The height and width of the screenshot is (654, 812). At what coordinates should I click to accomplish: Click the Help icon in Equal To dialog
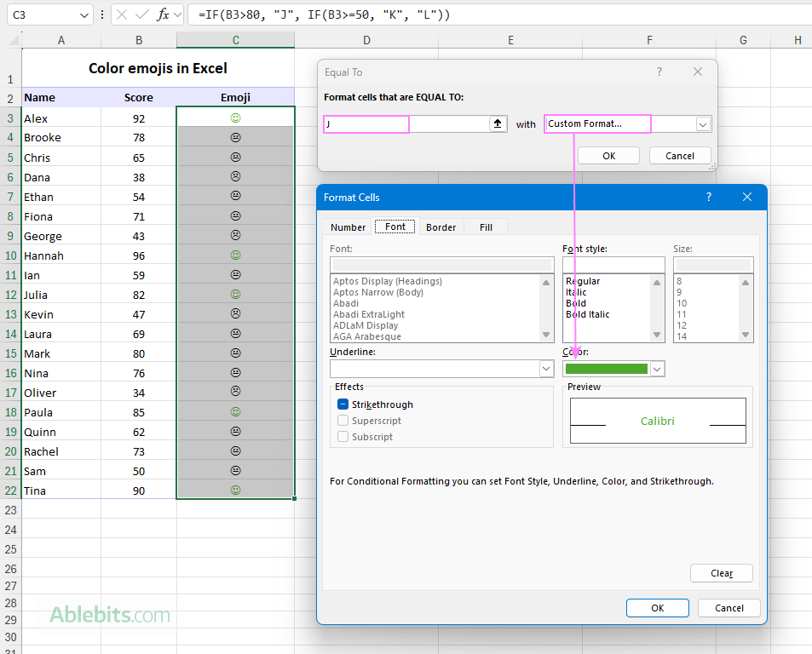659,72
